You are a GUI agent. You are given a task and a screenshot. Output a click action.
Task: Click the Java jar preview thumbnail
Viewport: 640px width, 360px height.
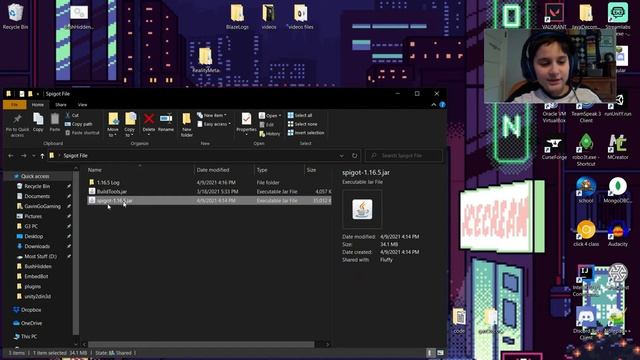362,209
